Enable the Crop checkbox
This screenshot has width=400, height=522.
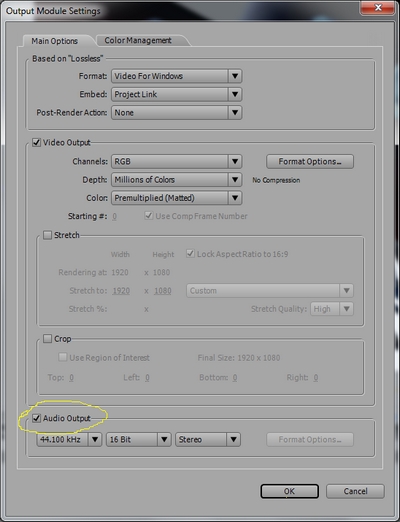[48, 339]
